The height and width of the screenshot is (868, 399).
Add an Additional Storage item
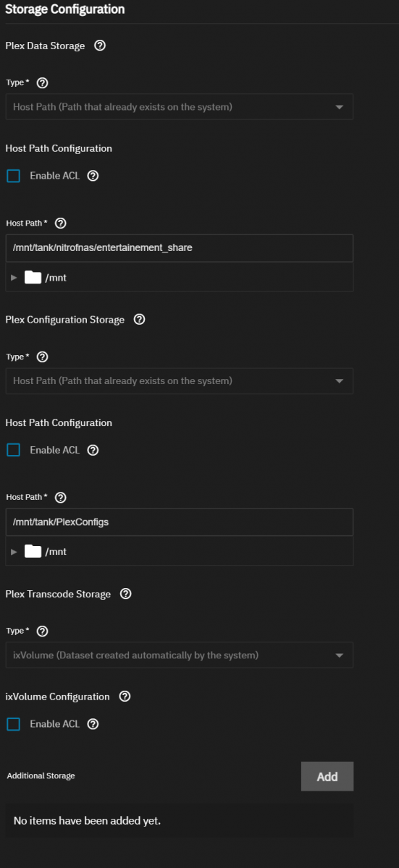pyautogui.click(x=327, y=776)
